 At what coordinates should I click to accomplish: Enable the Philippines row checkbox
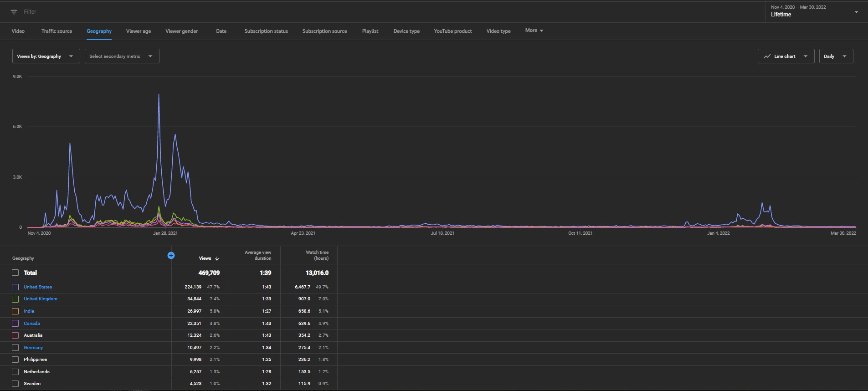point(15,360)
